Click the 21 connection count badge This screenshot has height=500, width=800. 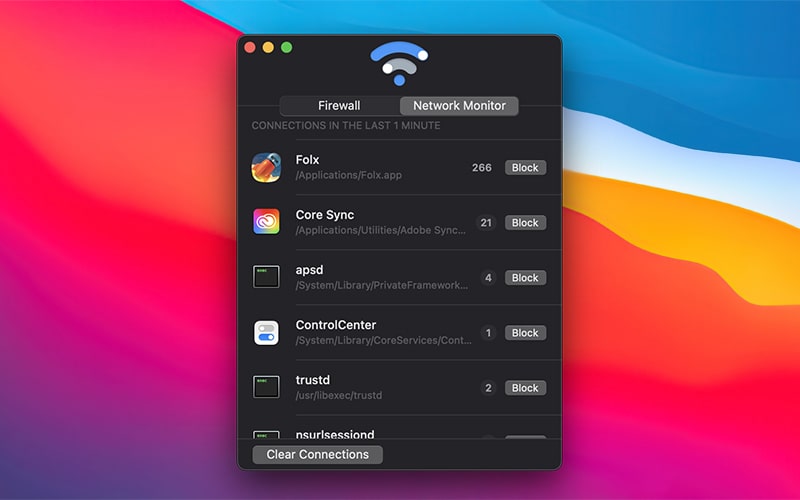pyautogui.click(x=487, y=223)
